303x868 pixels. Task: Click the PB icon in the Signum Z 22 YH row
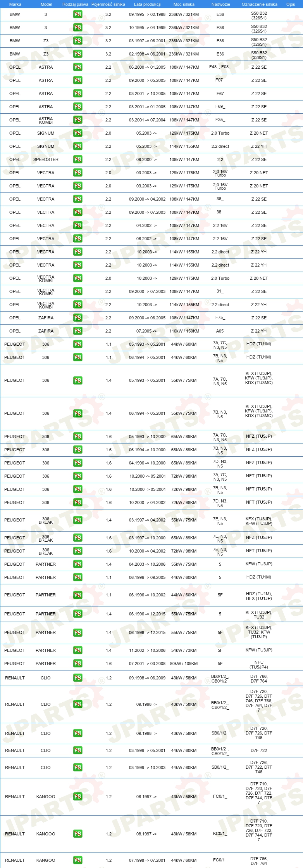tap(77, 146)
